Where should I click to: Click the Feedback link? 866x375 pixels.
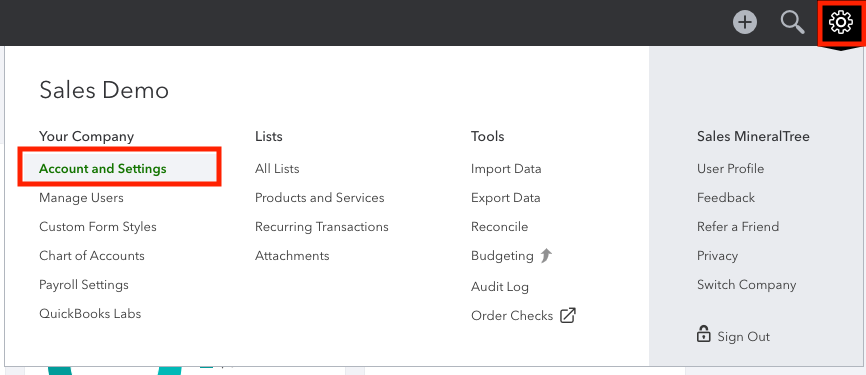(726, 198)
